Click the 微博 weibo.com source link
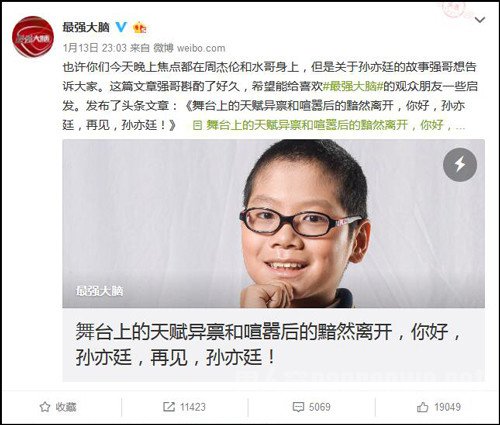500x425 pixels. (x=189, y=48)
